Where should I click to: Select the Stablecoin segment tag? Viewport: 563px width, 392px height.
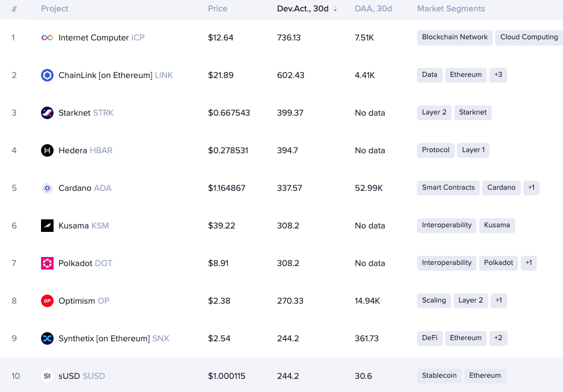tap(439, 375)
